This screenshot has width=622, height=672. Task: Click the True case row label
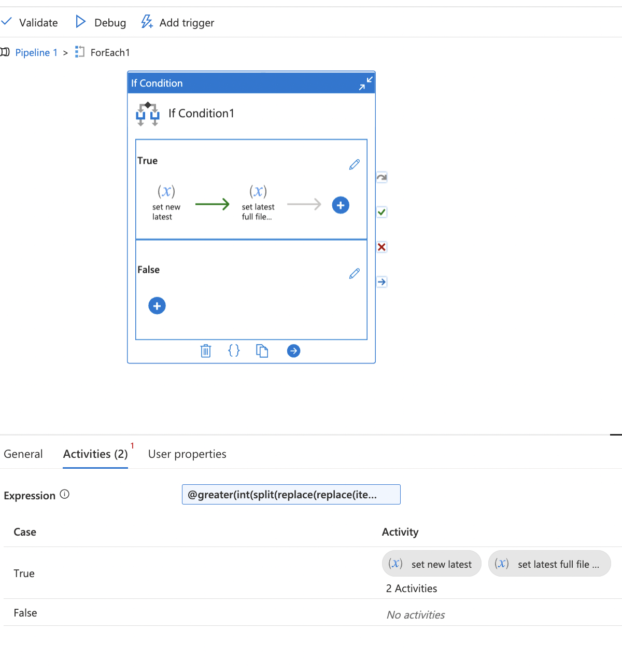[24, 573]
